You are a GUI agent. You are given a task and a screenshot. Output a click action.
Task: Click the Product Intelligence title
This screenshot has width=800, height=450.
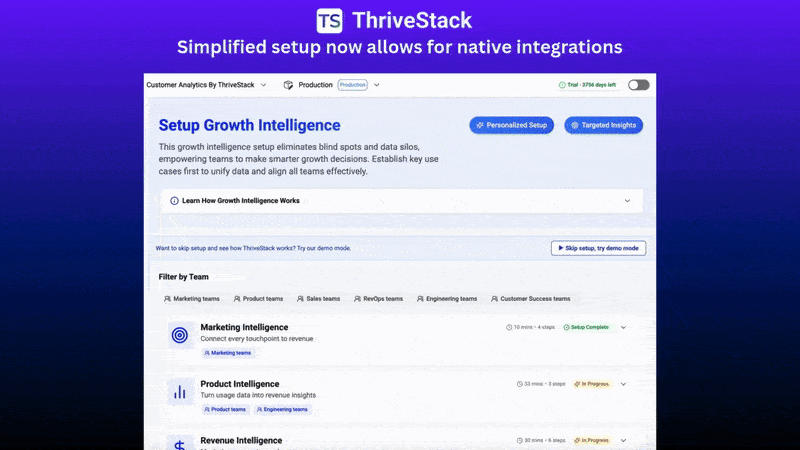point(240,384)
